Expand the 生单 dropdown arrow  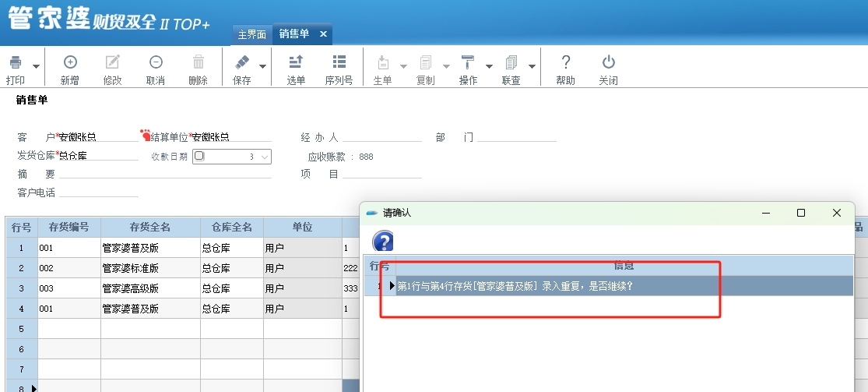[403, 66]
